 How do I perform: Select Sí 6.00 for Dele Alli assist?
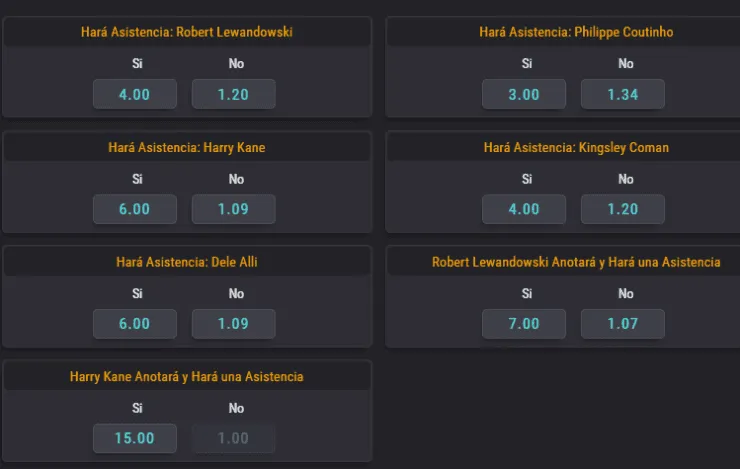(x=134, y=324)
